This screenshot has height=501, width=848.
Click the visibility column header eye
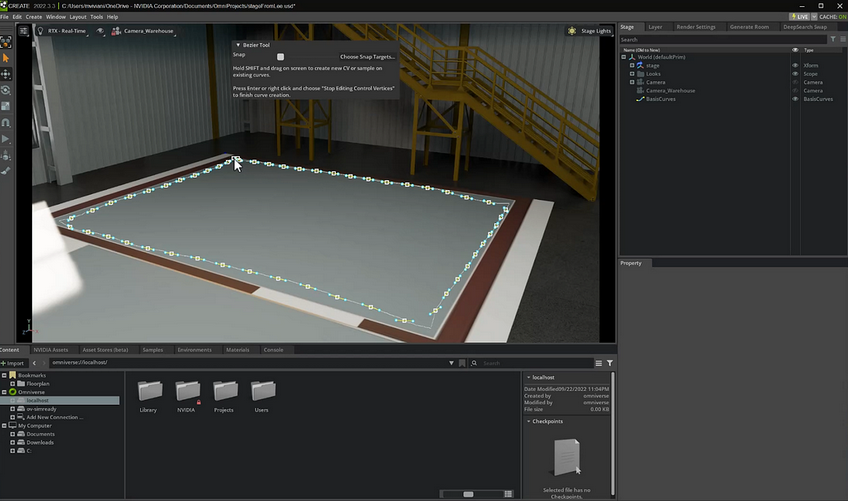pyautogui.click(x=795, y=50)
